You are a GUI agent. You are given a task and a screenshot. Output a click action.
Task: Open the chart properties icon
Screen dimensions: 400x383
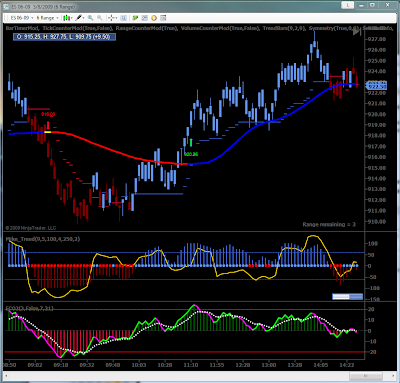click(163, 18)
